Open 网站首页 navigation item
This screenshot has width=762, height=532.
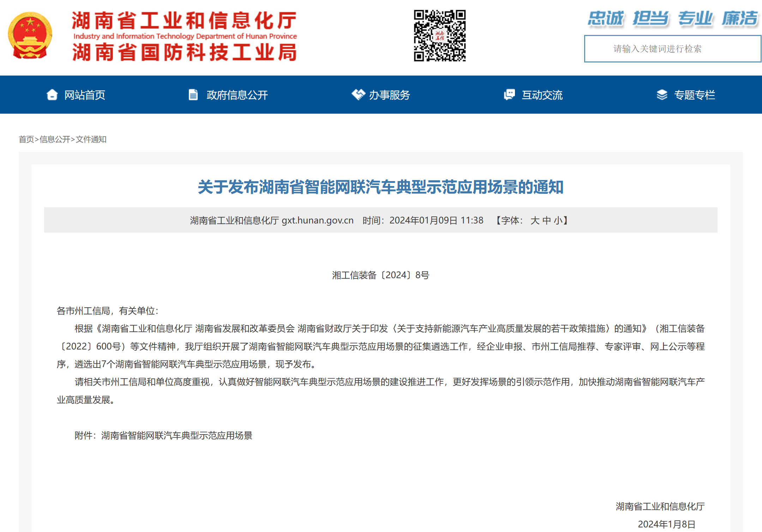(x=85, y=95)
